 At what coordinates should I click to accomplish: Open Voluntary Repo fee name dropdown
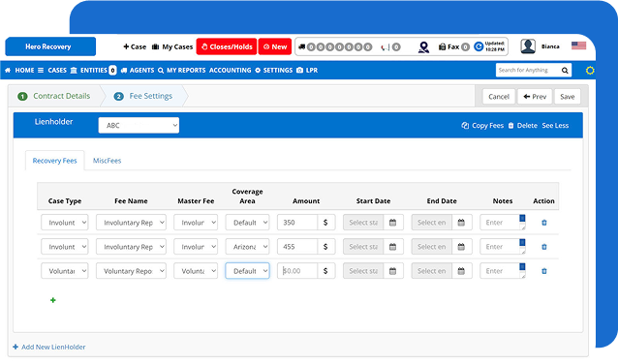pyautogui.click(x=131, y=271)
